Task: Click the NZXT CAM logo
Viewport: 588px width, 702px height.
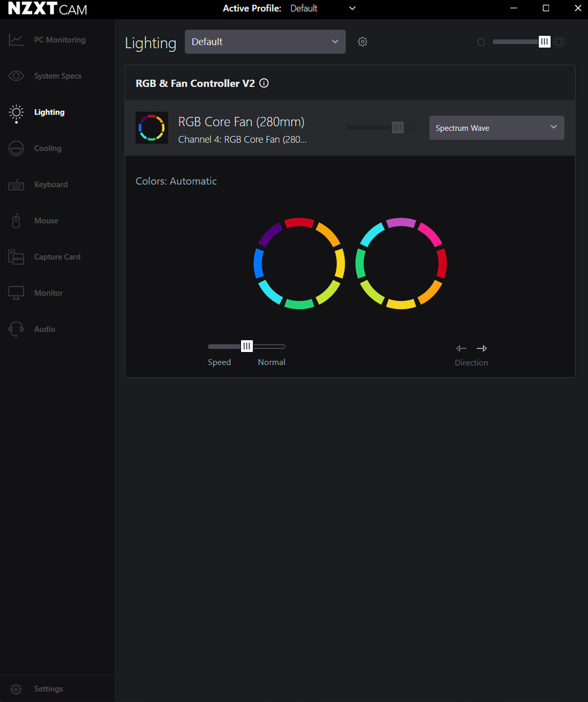Action: [x=48, y=9]
